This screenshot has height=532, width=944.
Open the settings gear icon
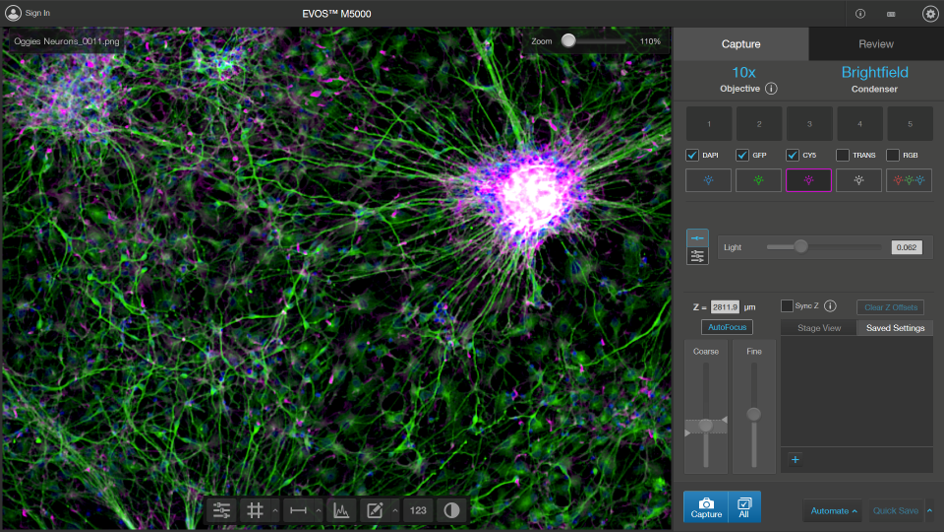click(929, 14)
